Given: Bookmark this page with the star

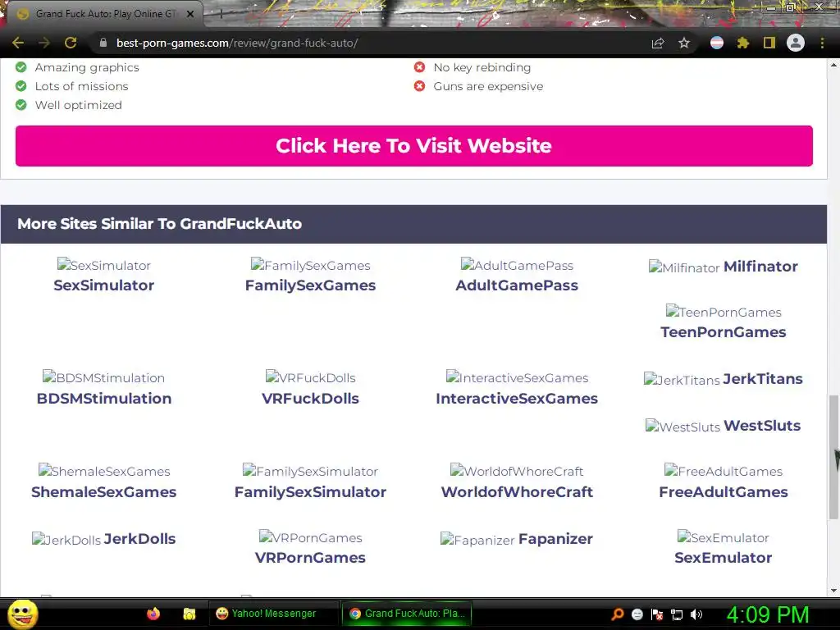Looking at the screenshot, I should pos(684,43).
